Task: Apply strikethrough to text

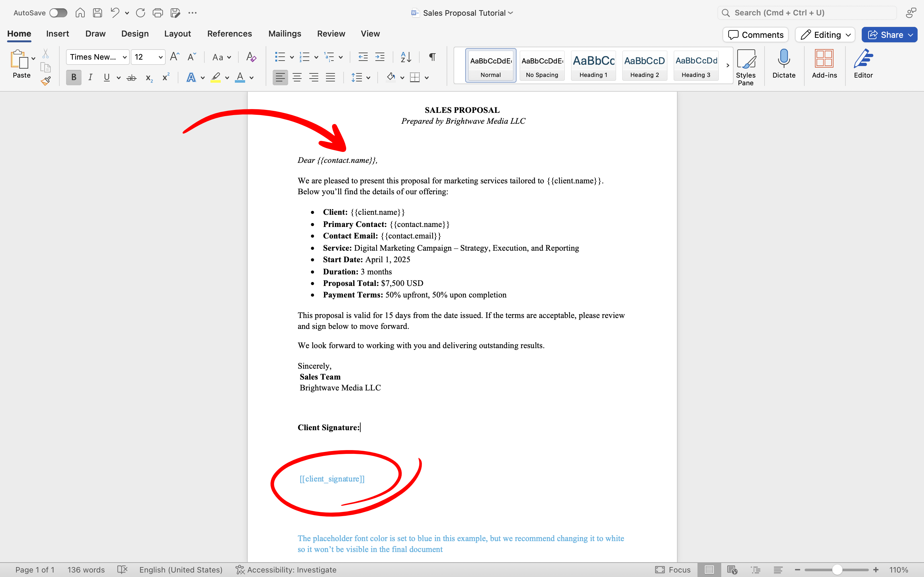Action: pyautogui.click(x=131, y=77)
